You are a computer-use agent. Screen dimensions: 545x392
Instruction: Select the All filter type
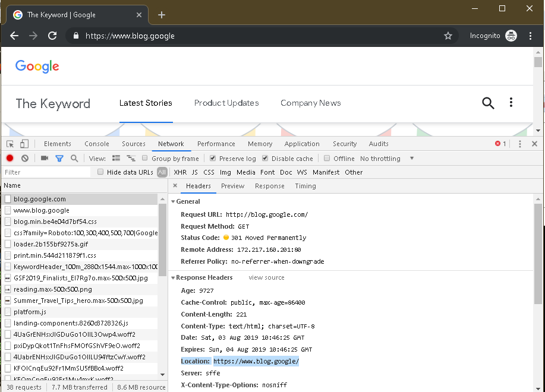pyautogui.click(x=162, y=172)
